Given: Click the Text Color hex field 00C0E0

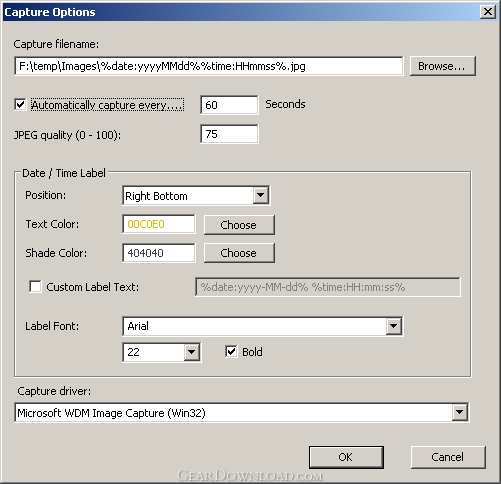Looking at the screenshot, I should (159, 224).
